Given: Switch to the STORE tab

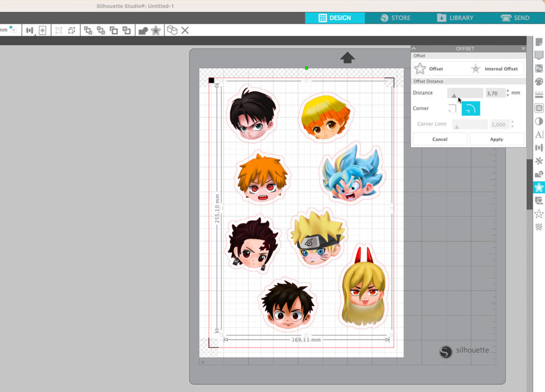Looking at the screenshot, I should point(395,18).
